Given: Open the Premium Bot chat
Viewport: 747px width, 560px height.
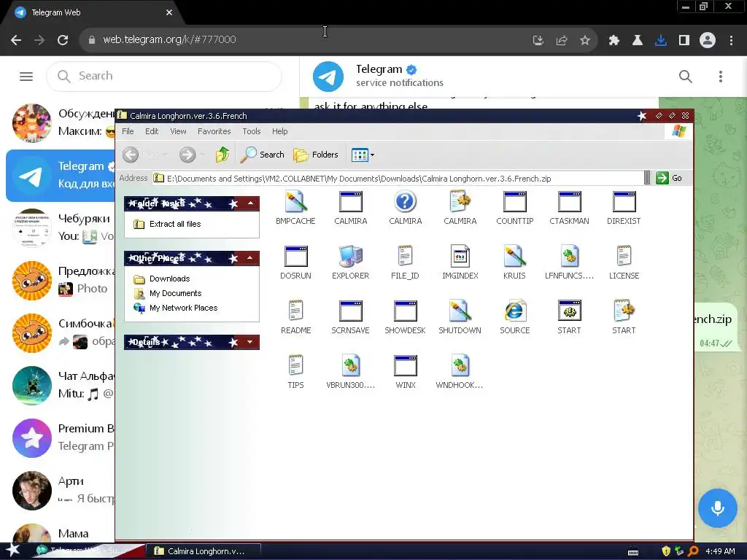Looking at the screenshot, I should click(61, 437).
